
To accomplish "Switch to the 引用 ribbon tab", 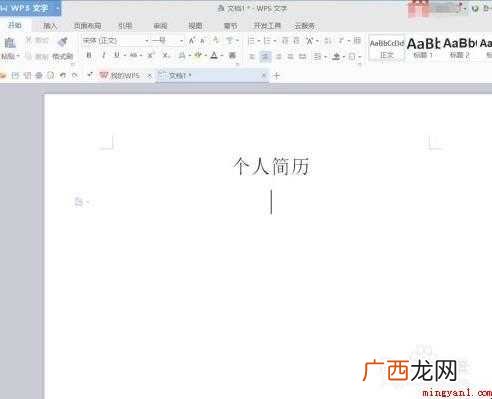I will [125, 26].
